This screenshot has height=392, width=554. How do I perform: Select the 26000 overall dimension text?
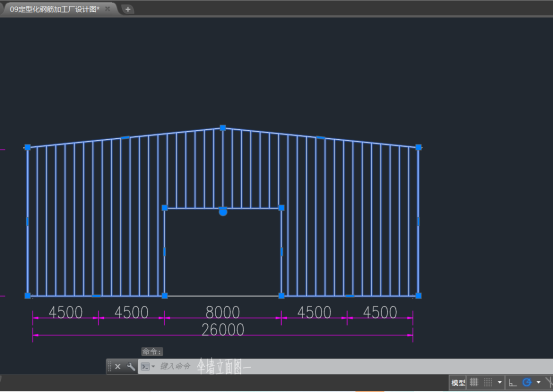223,330
